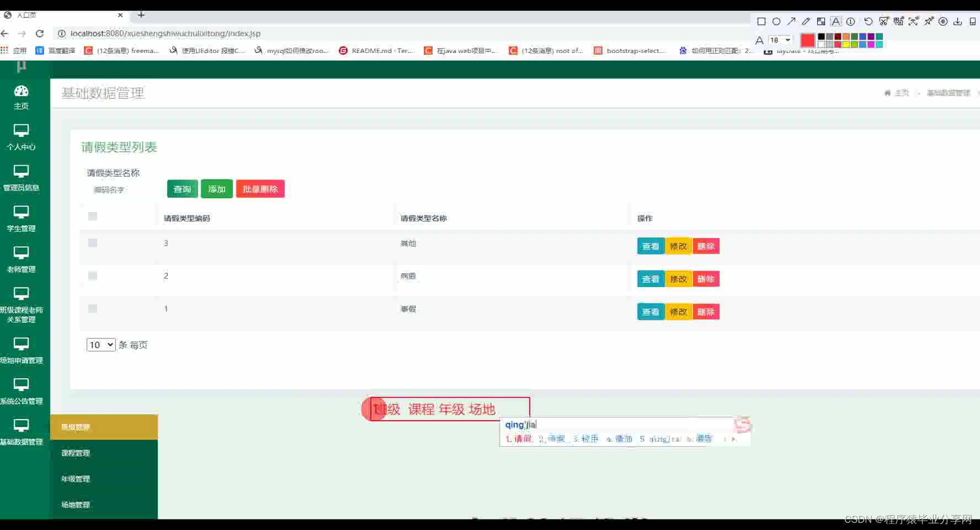Click the green 查询 button
Viewport: 980px width, 530px height.
tap(182, 189)
